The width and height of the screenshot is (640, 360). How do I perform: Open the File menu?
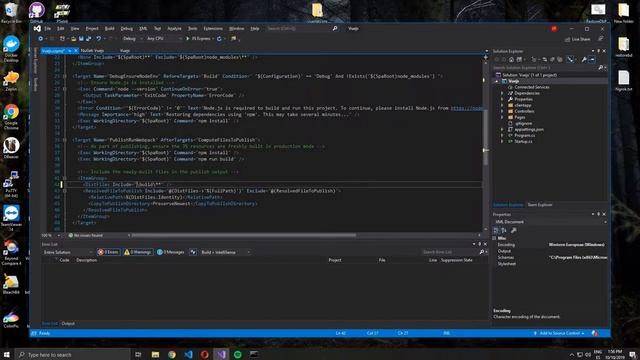(48, 29)
